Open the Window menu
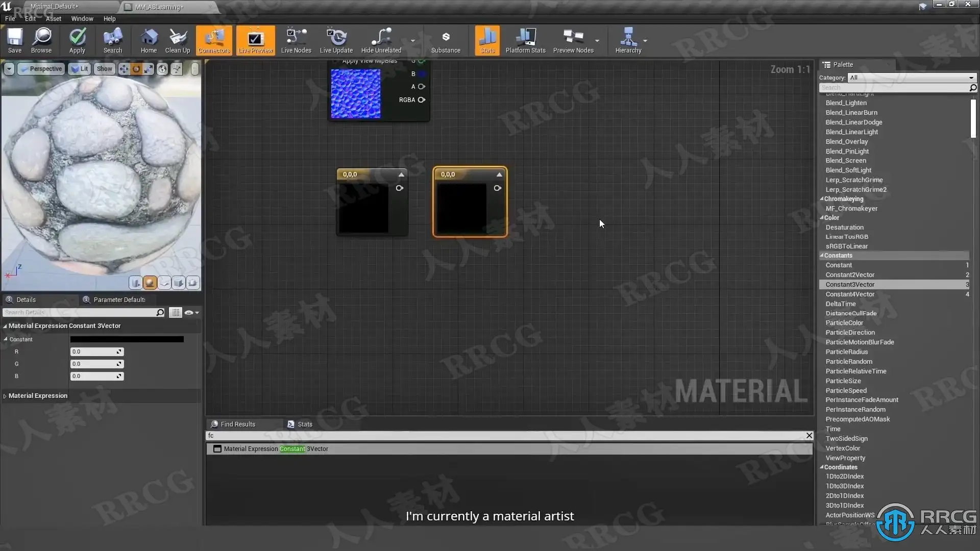The height and width of the screenshot is (551, 980). pyautogui.click(x=82, y=19)
